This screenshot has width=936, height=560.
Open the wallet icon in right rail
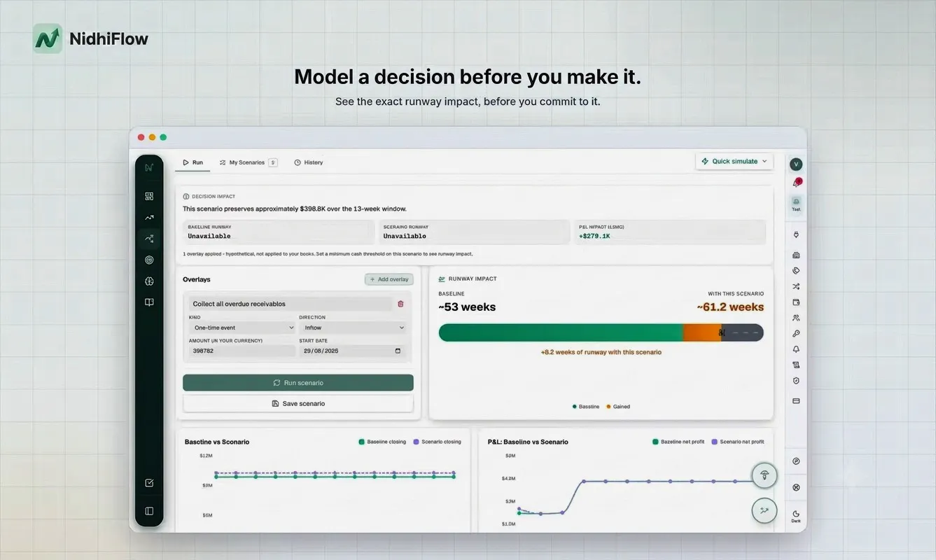(x=796, y=302)
